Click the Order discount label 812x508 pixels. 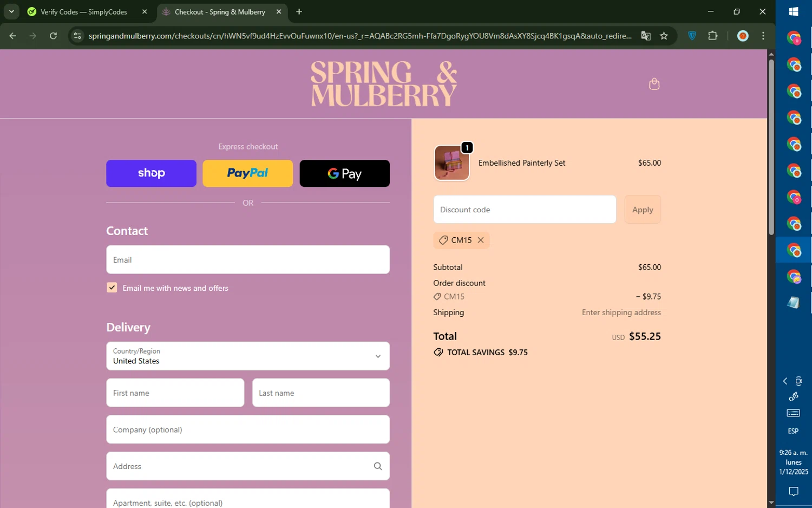[x=459, y=283]
